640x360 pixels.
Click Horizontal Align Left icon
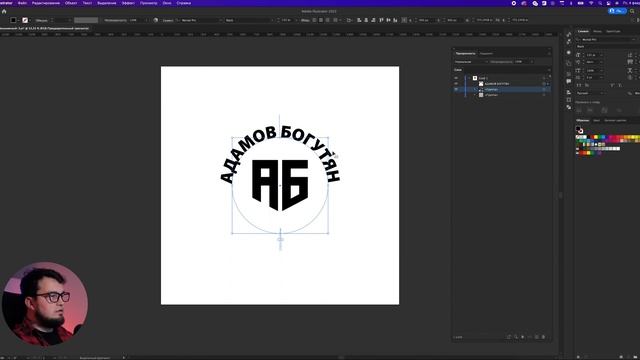point(359,20)
